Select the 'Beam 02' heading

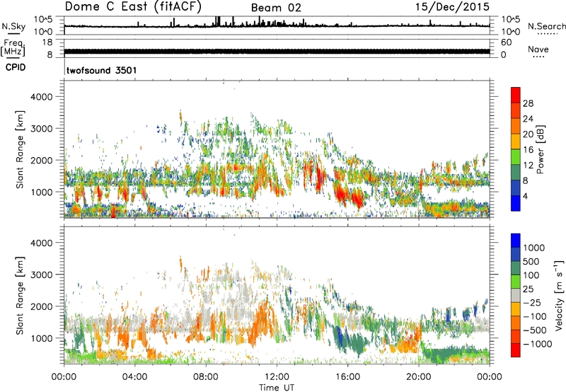276,8
